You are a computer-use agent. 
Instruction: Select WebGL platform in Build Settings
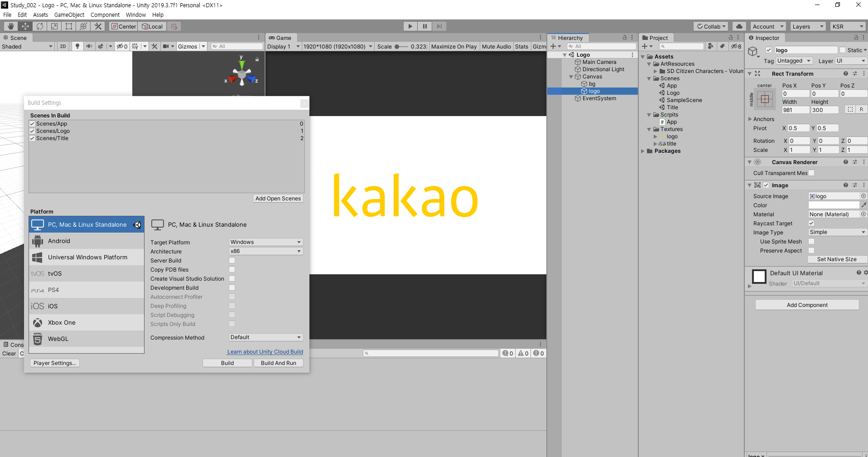87,339
